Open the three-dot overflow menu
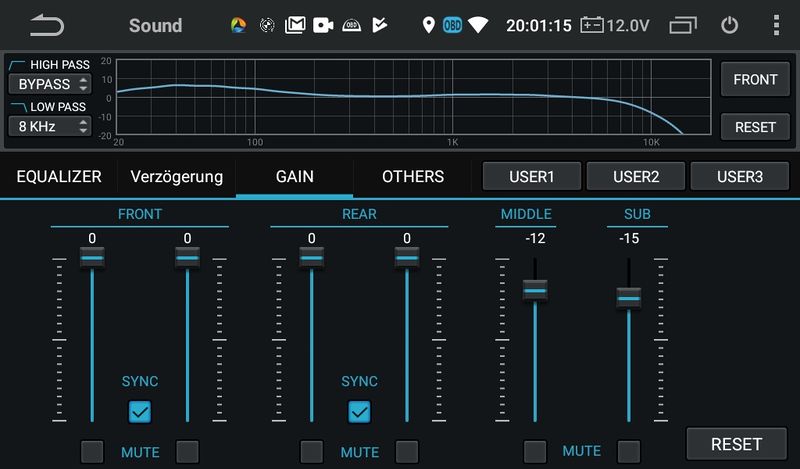 point(777,25)
